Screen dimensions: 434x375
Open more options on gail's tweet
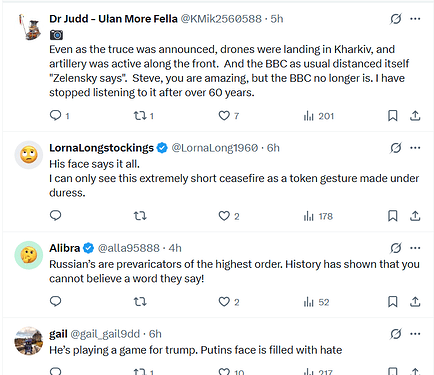pyautogui.click(x=415, y=334)
